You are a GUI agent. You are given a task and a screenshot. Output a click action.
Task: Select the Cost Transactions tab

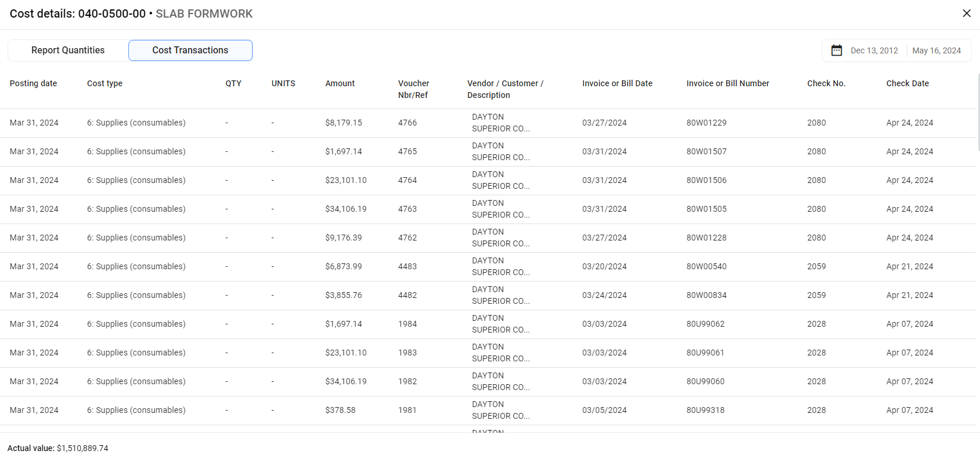click(190, 50)
